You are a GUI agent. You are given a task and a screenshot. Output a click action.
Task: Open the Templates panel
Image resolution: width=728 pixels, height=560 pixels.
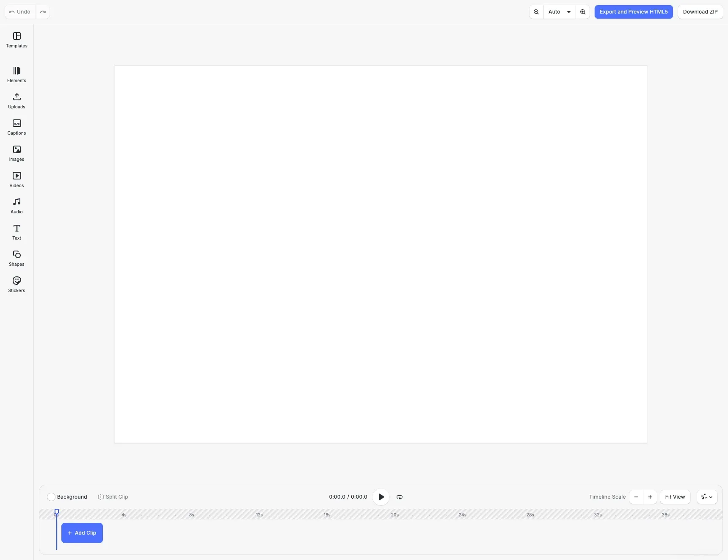17,40
